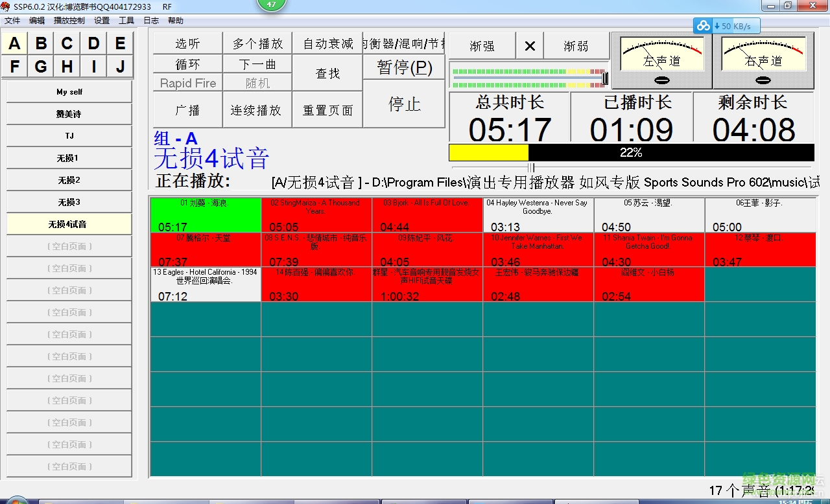Select sound group letter A
The image size is (830, 504).
pyautogui.click(x=15, y=44)
